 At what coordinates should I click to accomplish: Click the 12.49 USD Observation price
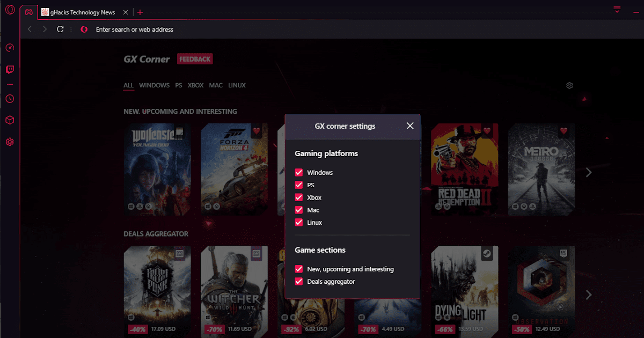pyautogui.click(x=548, y=329)
